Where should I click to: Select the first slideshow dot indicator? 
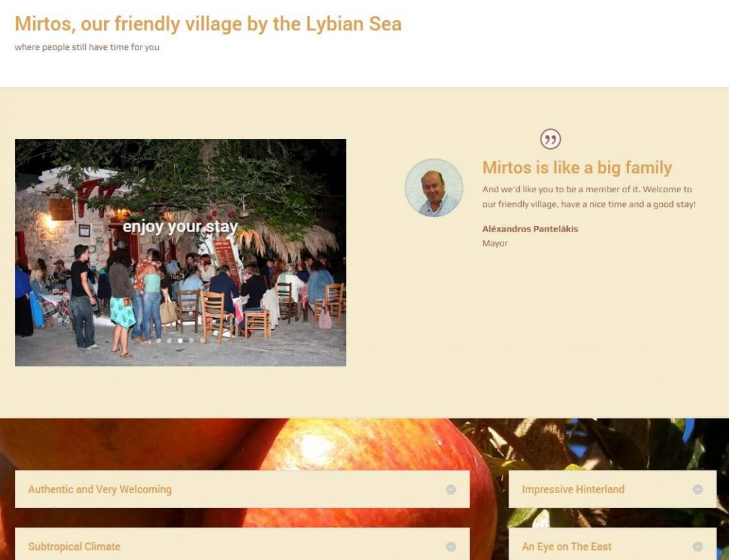(x=158, y=341)
